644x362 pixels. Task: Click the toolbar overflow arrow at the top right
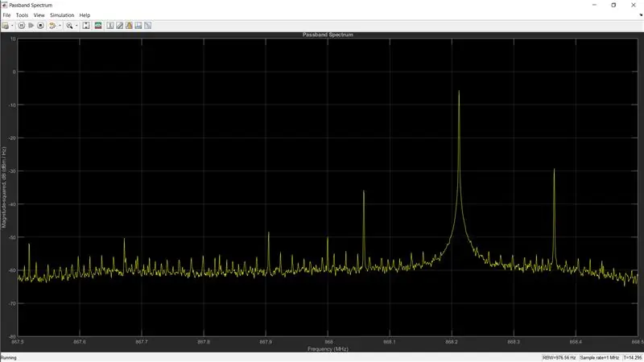(641, 15)
